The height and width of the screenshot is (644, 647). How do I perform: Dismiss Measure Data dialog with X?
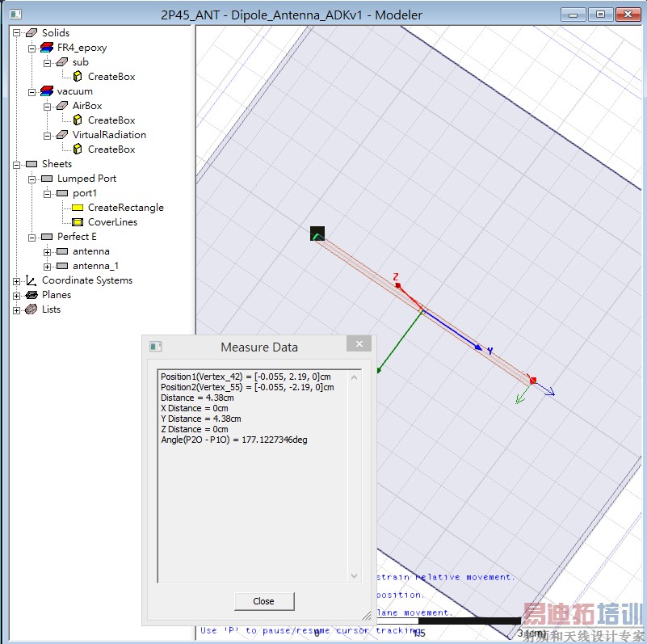click(359, 344)
